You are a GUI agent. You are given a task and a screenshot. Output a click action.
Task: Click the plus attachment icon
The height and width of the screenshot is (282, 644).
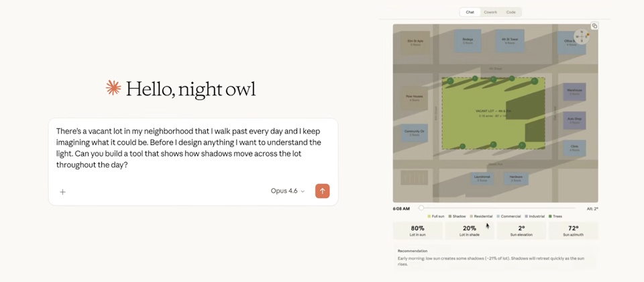[x=63, y=192]
